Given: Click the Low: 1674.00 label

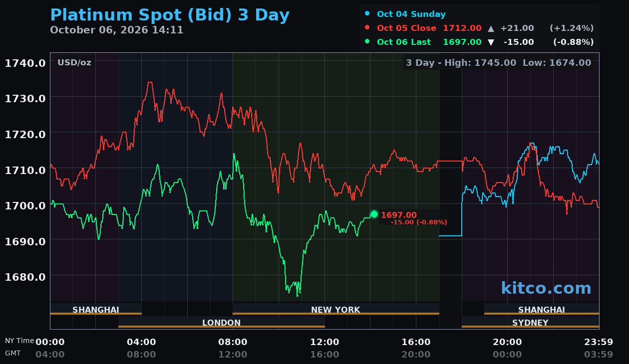Looking at the screenshot, I should (557, 63).
